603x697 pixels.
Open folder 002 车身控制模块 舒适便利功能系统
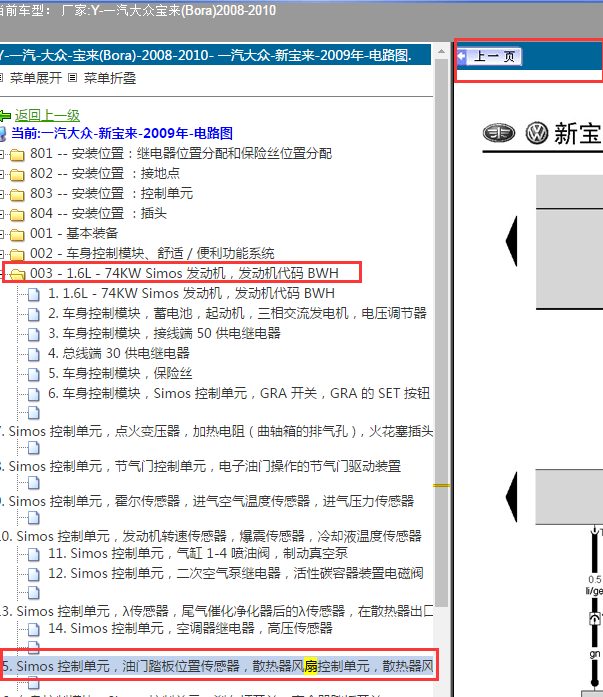[x=152, y=253]
